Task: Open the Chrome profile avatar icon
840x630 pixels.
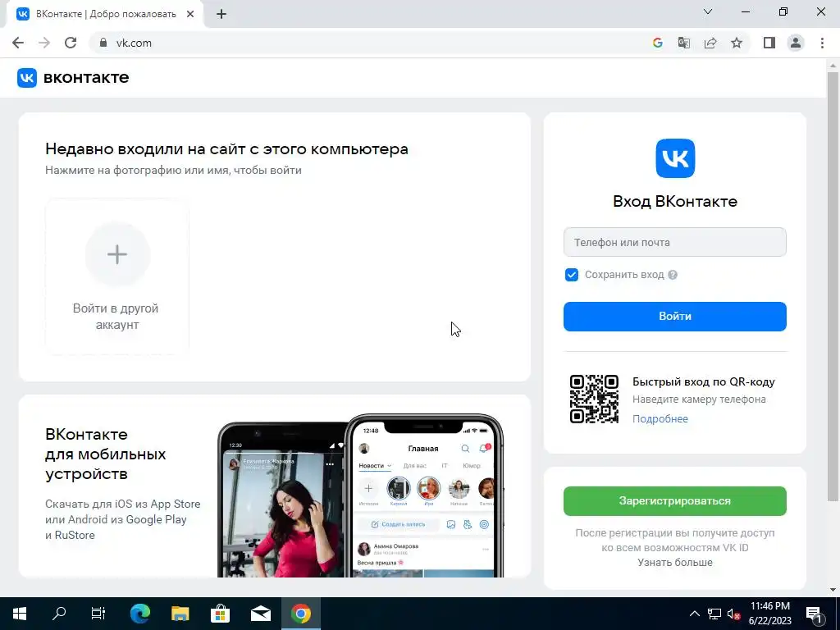Action: [x=796, y=43]
